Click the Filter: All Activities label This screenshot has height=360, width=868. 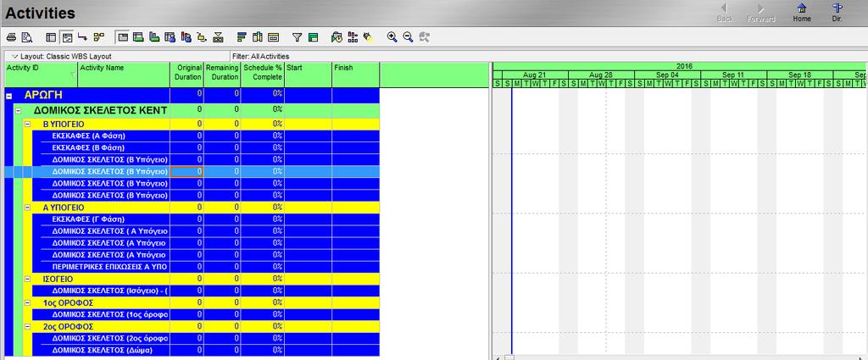click(261, 57)
